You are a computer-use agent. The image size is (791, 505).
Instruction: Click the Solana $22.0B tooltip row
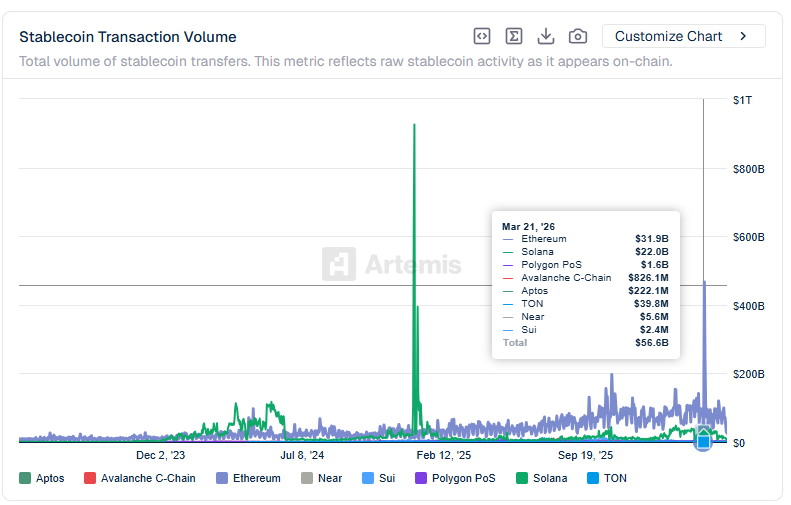point(585,252)
